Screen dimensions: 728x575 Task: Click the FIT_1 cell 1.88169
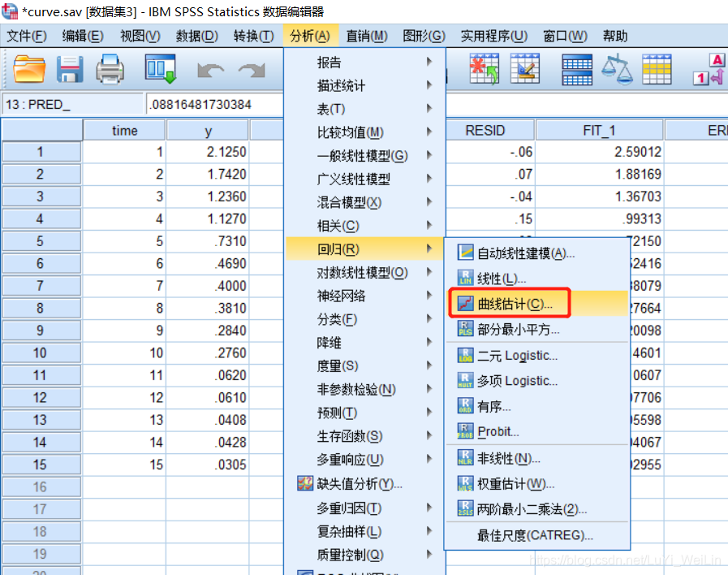(600, 174)
